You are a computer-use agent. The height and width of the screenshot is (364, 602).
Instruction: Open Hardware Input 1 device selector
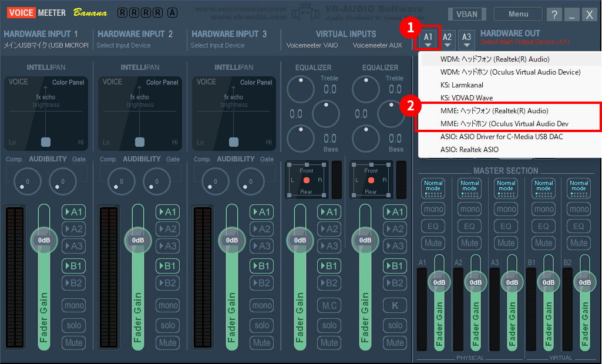[x=46, y=45]
